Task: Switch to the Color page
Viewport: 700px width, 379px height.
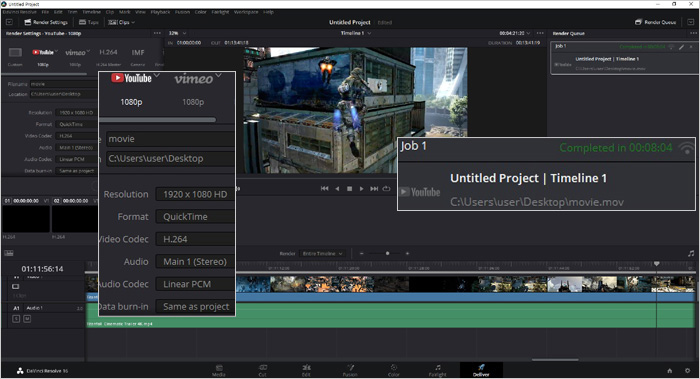Action: [394, 371]
